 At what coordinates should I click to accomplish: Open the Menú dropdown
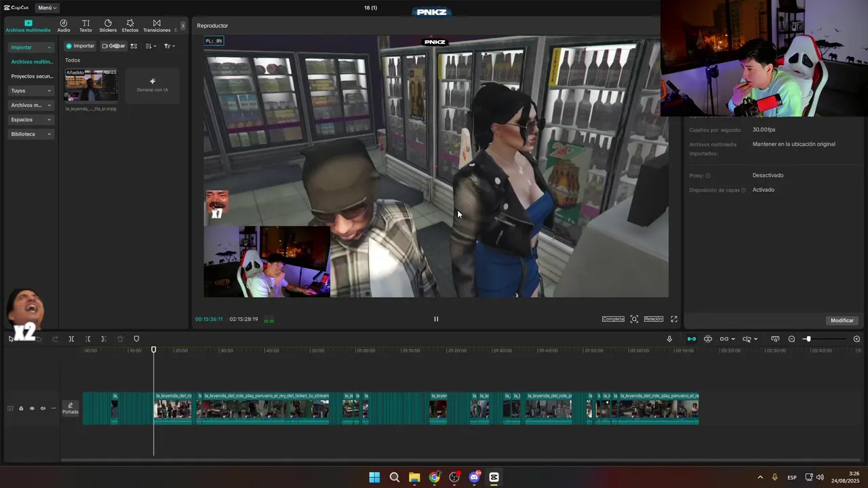[x=47, y=8]
